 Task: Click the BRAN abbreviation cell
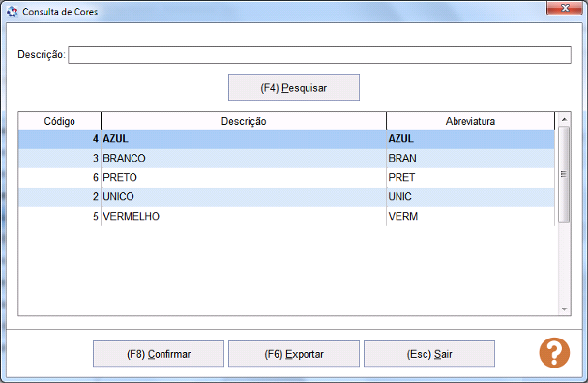pyautogui.click(x=470, y=159)
